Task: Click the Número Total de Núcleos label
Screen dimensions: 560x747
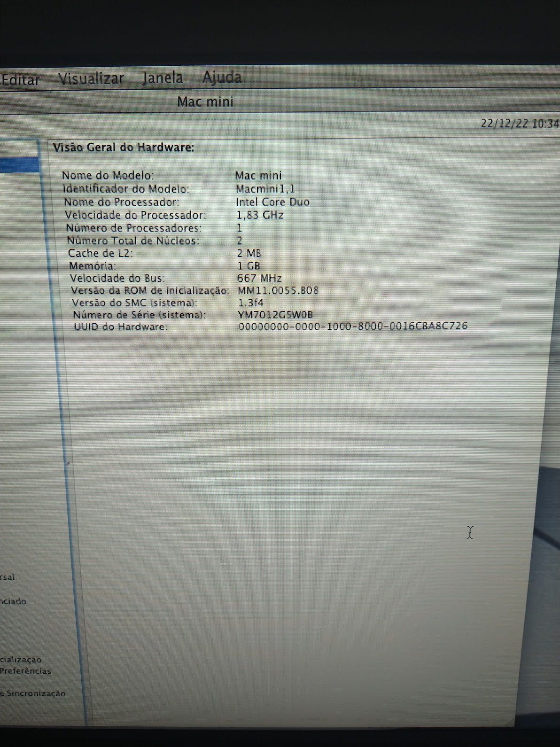Action: tap(133, 241)
